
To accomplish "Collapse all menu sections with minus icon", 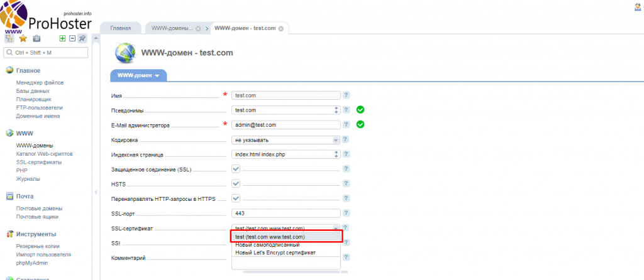I will click(x=72, y=38).
